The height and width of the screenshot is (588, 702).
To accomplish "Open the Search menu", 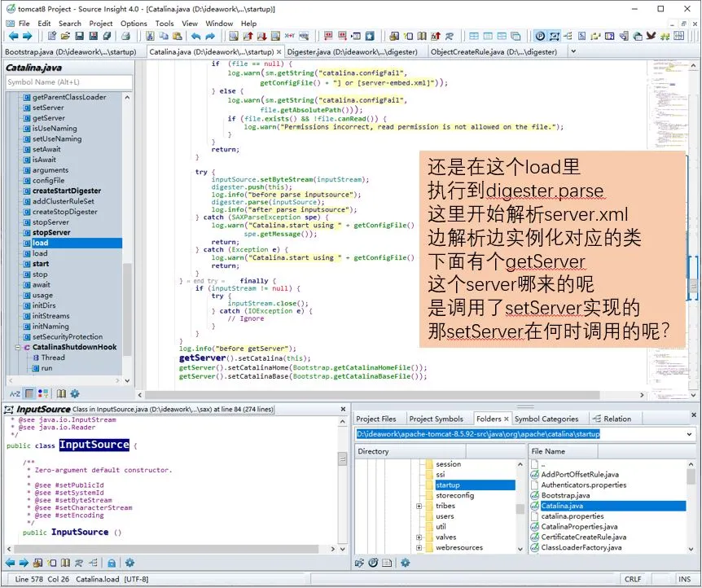I will 70,24.
